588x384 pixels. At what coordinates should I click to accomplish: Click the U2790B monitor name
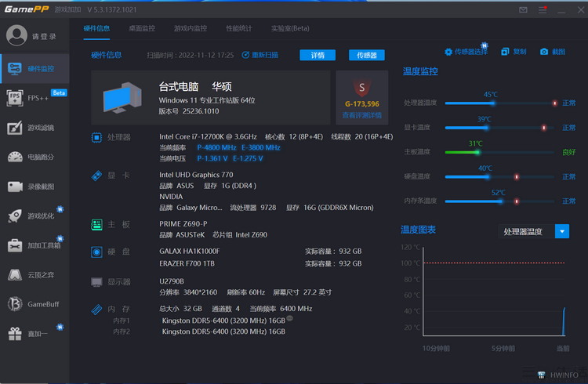pyautogui.click(x=172, y=281)
